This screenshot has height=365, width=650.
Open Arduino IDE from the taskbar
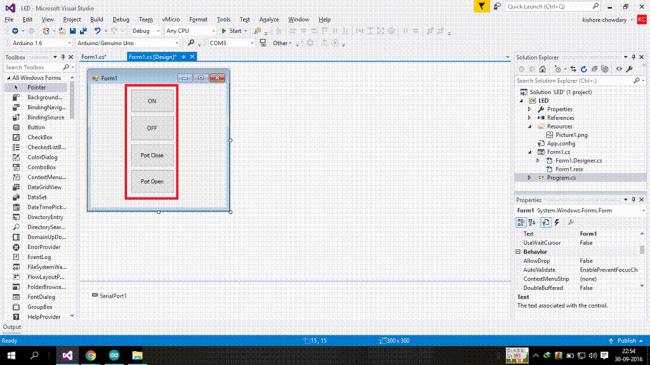[x=114, y=355]
